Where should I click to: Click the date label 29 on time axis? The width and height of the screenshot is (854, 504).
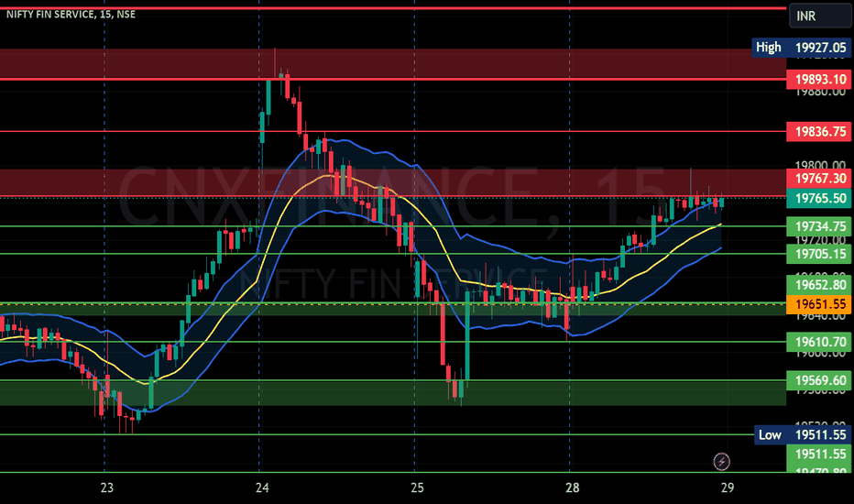tap(728, 488)
